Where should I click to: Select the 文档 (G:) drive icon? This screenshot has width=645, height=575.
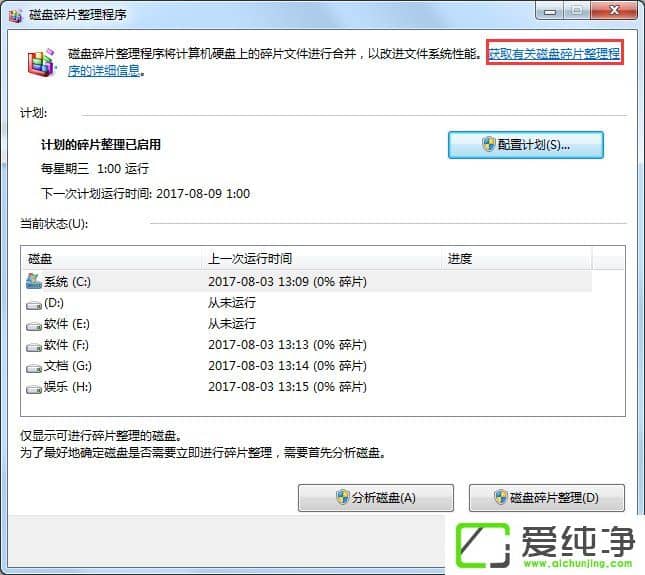pos(34,368)
